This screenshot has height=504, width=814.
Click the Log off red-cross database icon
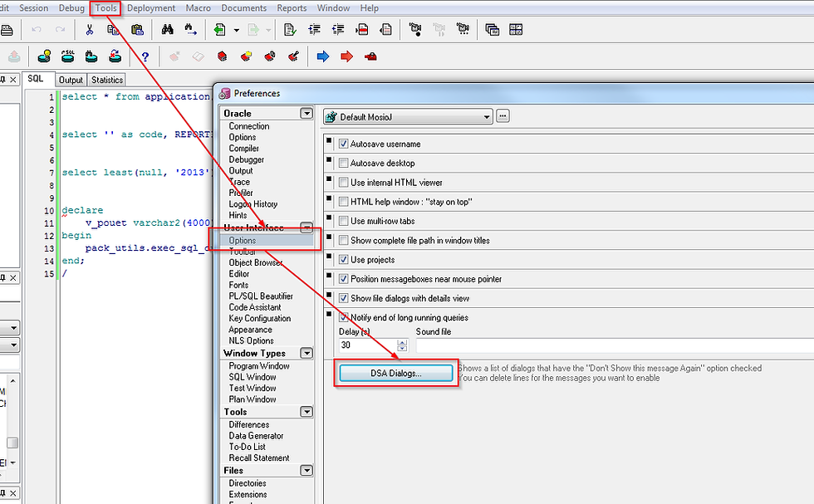[115, 56]
